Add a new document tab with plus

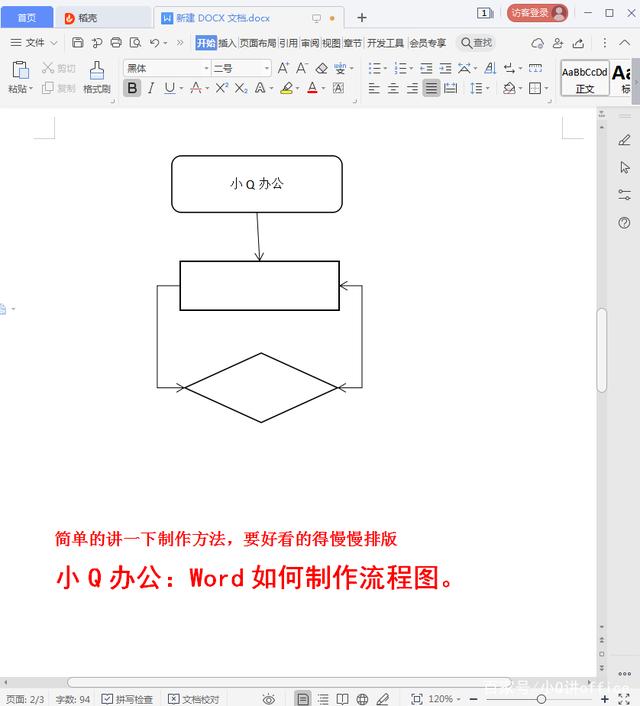click(x=362, y=18)
